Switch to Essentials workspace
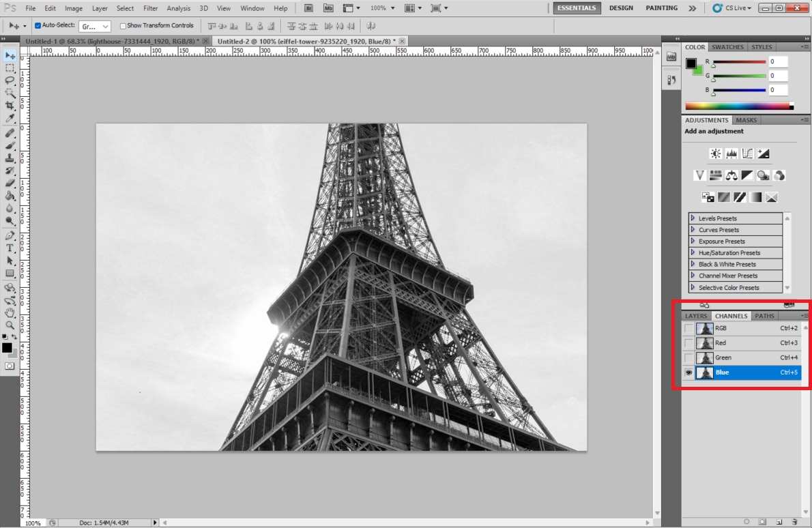812x528 pixels. (x=577, y=8)
